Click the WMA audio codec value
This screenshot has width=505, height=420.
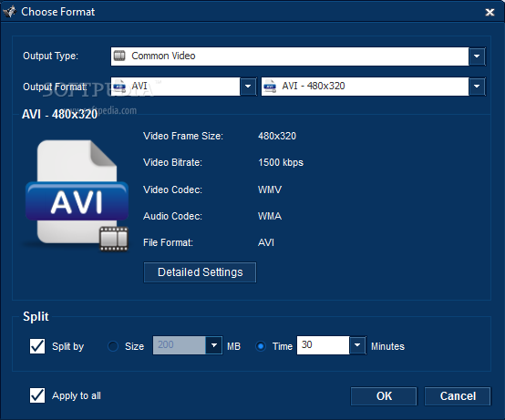coord(270,216)
